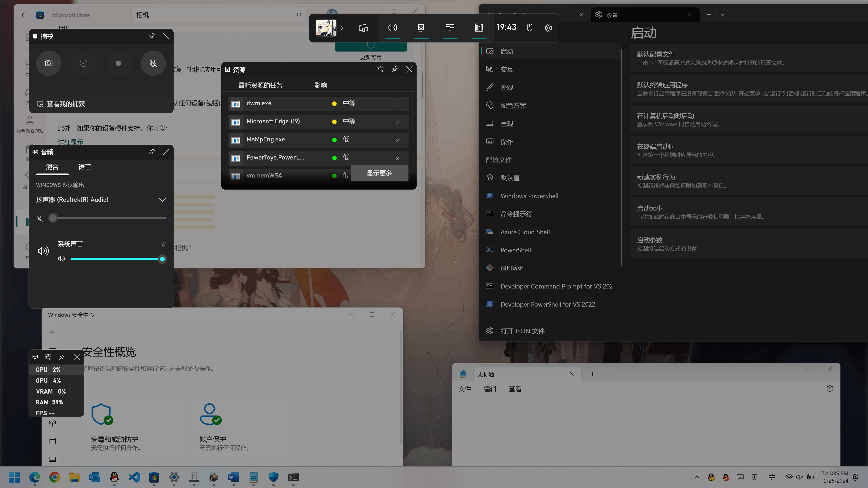Click the 显示更多 button

(x=379, y=173)
